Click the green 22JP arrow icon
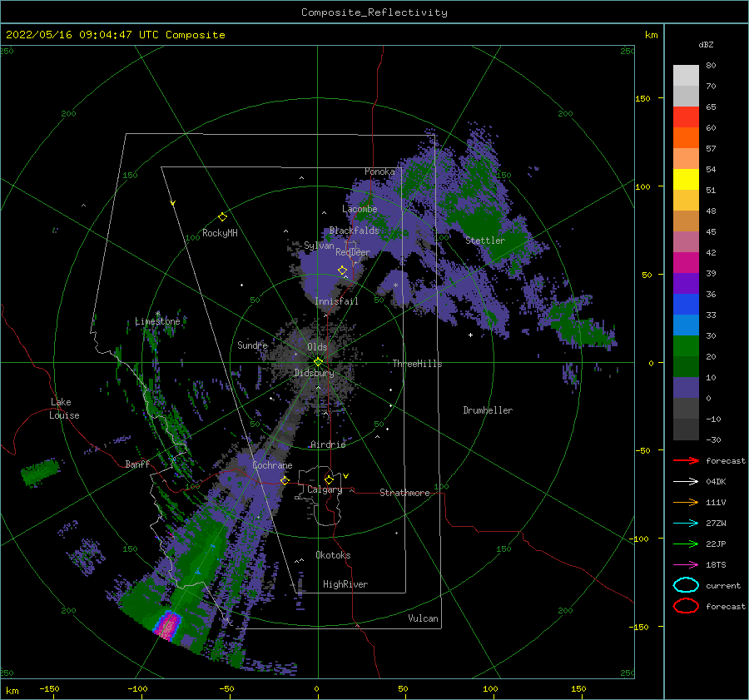Viewport: 749px width, 700px height. (x=686, y=544)
